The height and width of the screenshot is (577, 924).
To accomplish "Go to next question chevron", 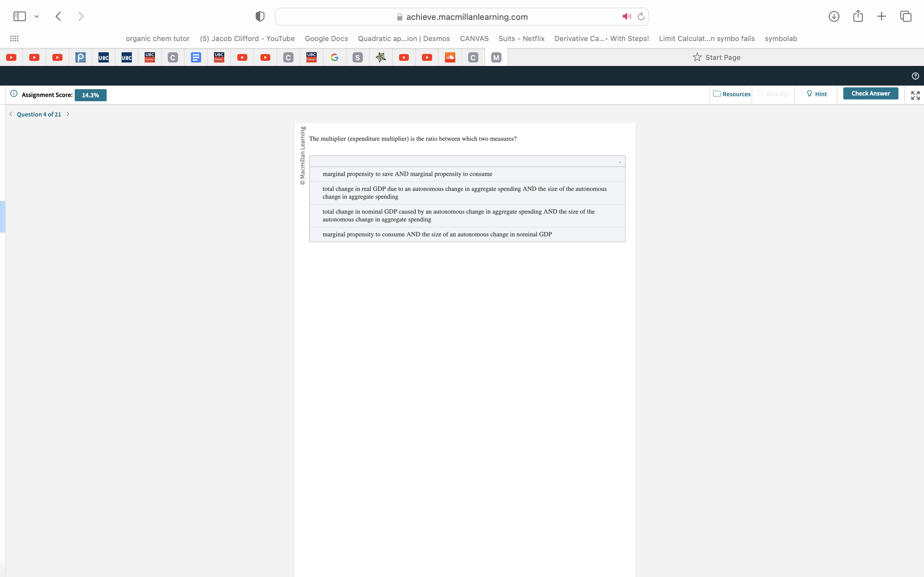I will [x=68, y=114].
